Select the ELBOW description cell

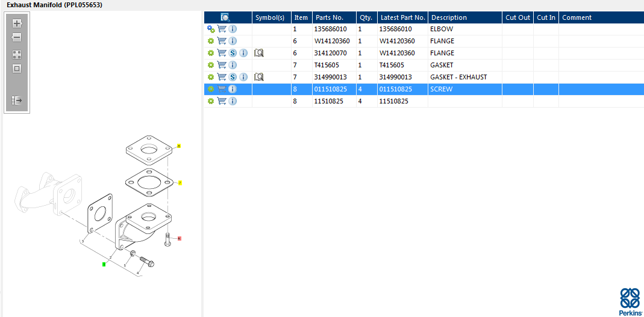465,29
